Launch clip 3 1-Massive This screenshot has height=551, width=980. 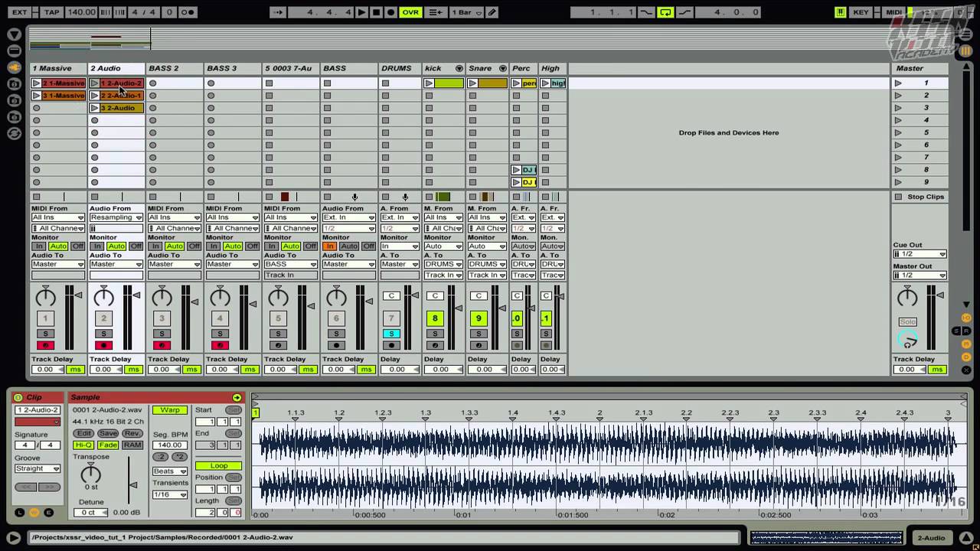[x=36, y=95]
